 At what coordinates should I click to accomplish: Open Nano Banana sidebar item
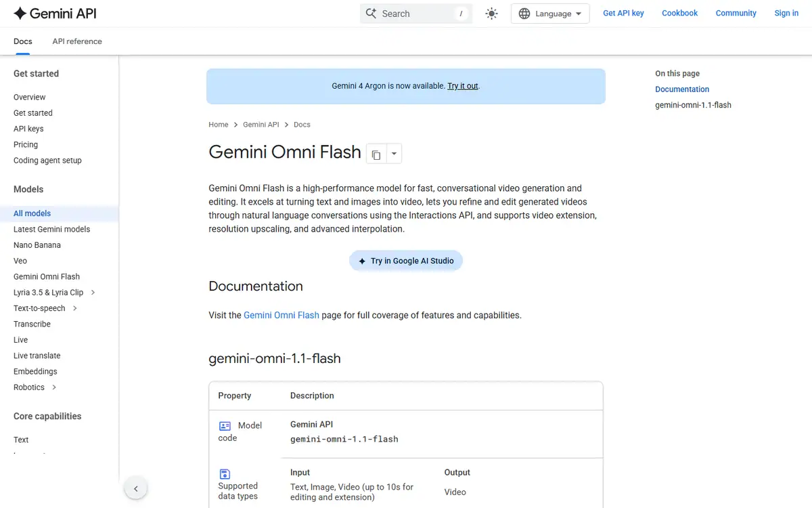pos(37,245)
